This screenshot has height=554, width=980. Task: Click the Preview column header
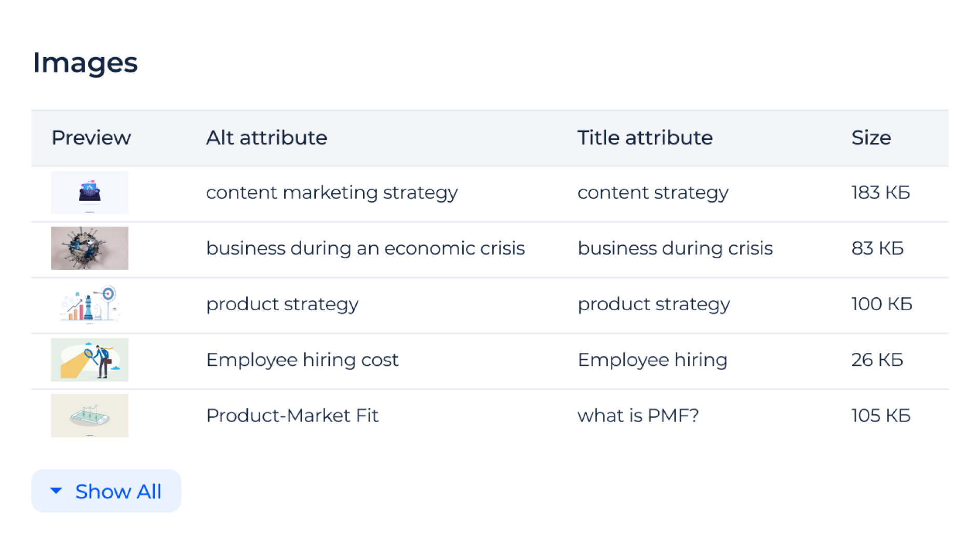pyautogui.click(x=91, y=138)
